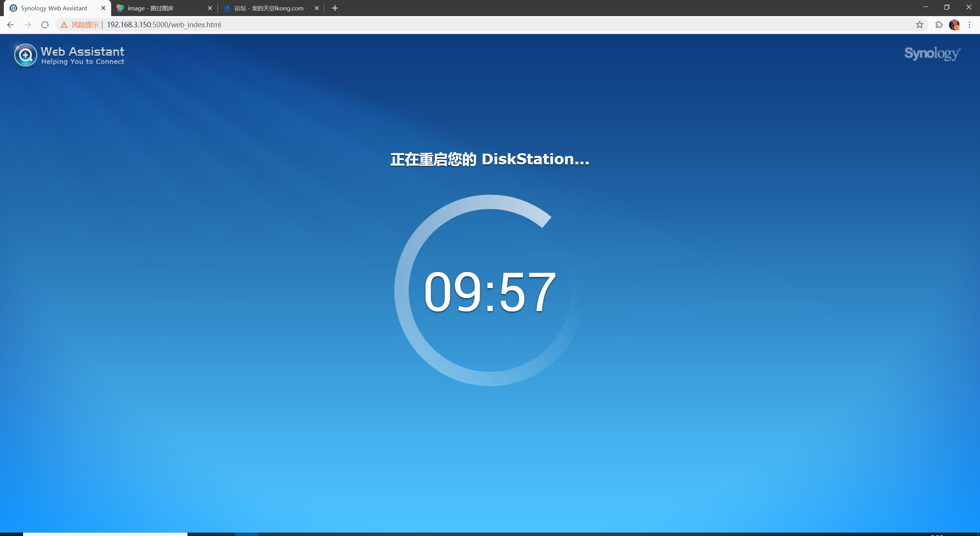The width and height of the screenshot is (980, 536).
Task: Open the browser extensions puzzle icon
Action: 939,25
